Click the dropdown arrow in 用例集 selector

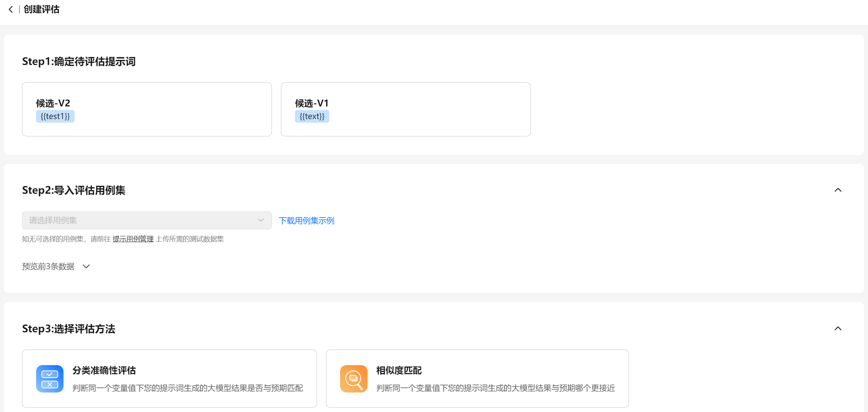point(261,220)
